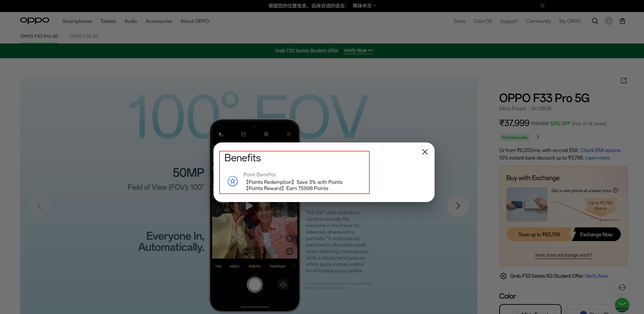
Task: Click Learn more about bank discount
Action: 597,158
